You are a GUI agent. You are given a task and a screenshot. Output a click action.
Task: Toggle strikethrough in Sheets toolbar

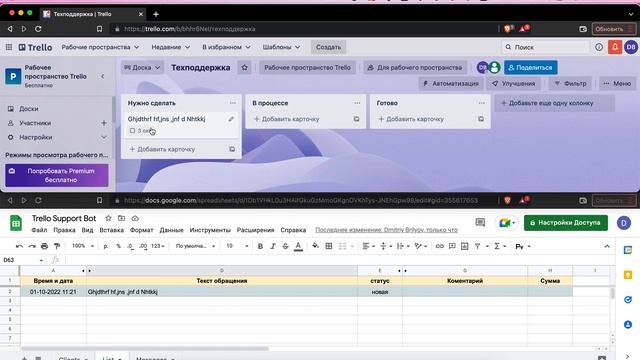(285, 246)
